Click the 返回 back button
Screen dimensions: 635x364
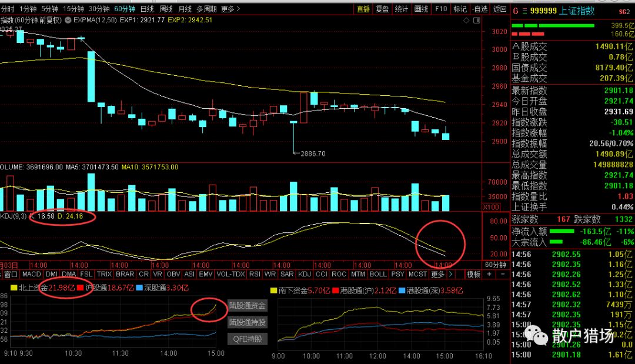coord(500,9)
